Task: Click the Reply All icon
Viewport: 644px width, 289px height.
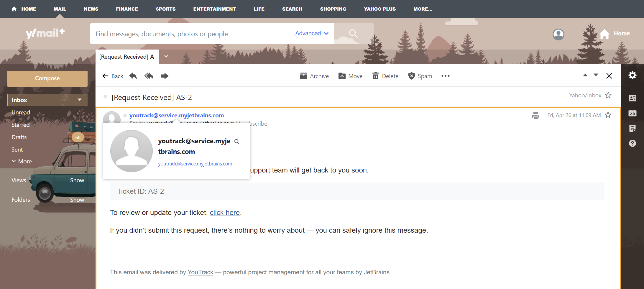Action: pyautogui.click(x=149, y=76)
